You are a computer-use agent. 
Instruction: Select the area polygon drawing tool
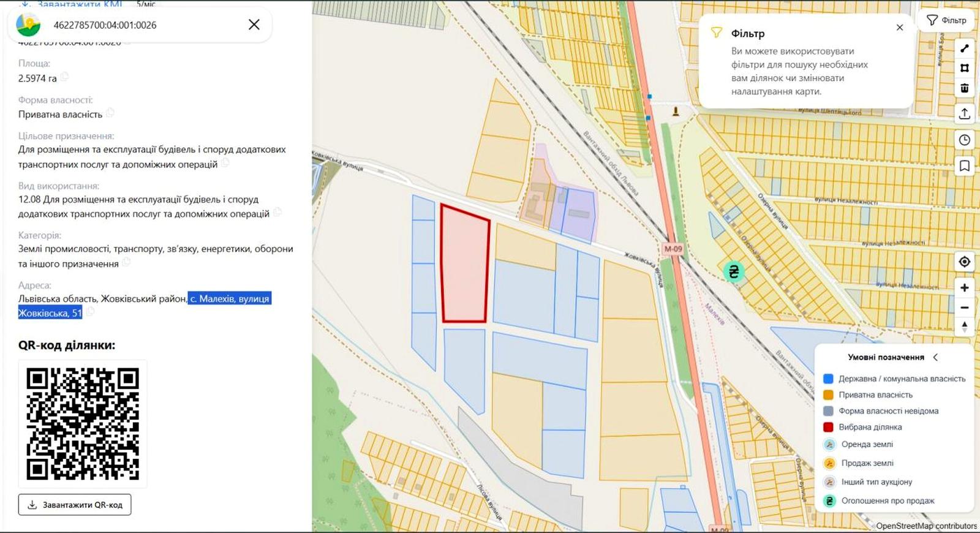(964, 68)
